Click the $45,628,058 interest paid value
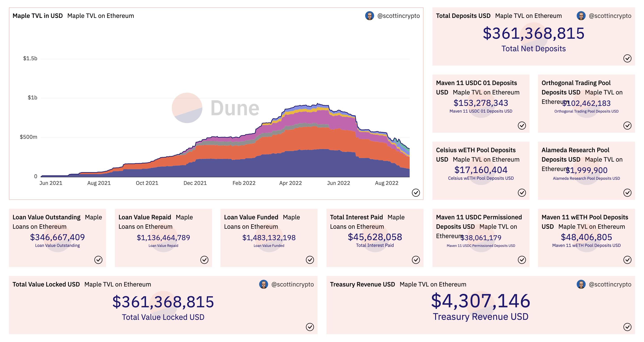Screen dimensions: 644x342 [375, 237]
